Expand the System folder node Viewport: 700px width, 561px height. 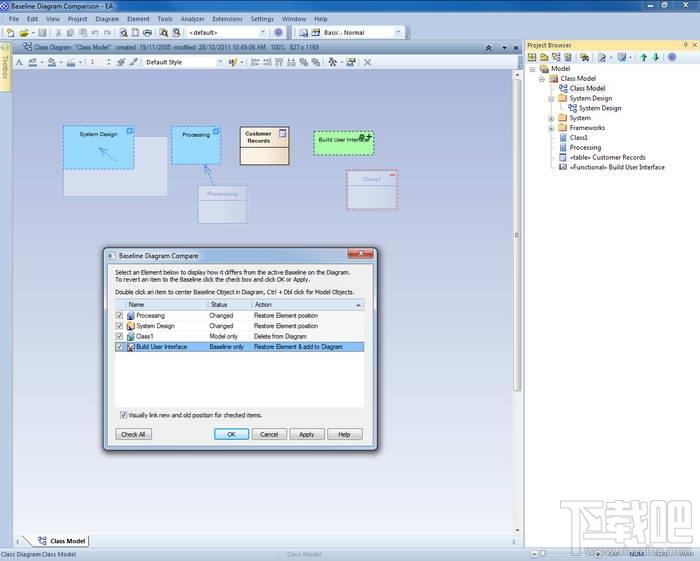(551, 118)
